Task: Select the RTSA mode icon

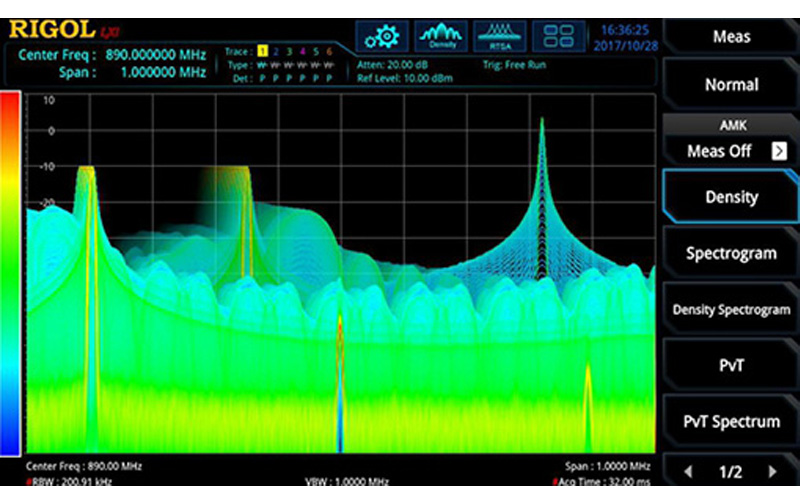Action: [x=499, y=36]
